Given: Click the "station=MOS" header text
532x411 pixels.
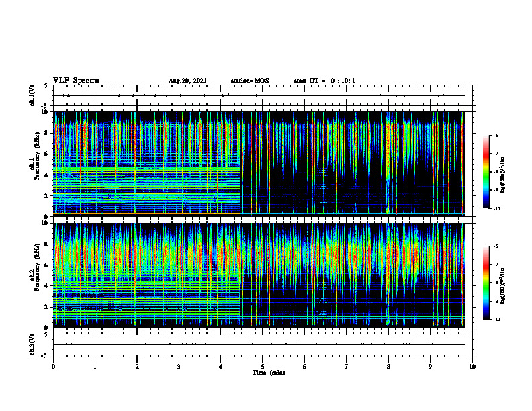Looking at the screenshot, I should pos(250,81).
